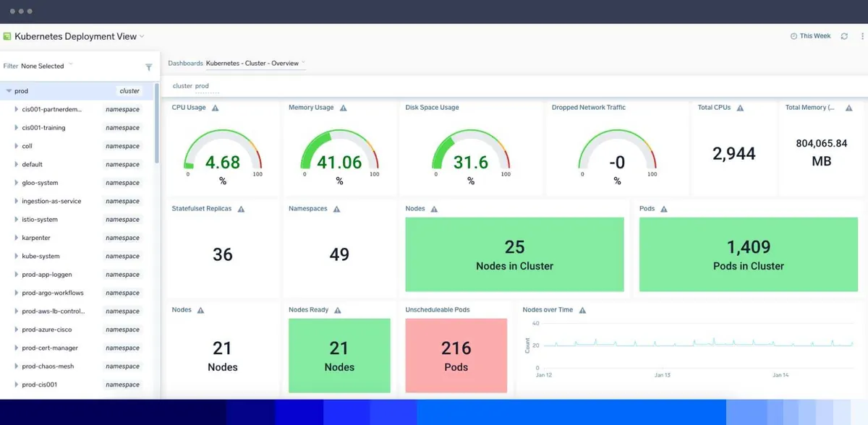Screen dimensions: 868x425
Task: Expand the cis001-partnerdem namespace
Action: click(x=17, y=110)
